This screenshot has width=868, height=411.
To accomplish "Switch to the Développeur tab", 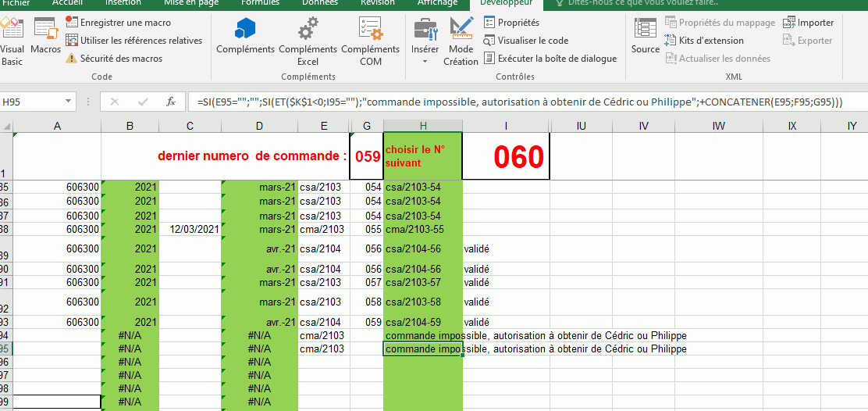I will click(x=507, y=3).
